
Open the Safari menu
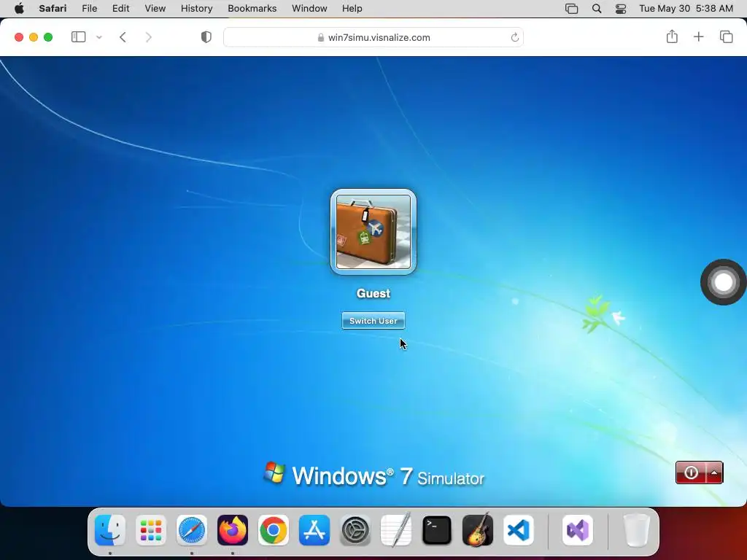pyautogui.click(x=53, y=9)
